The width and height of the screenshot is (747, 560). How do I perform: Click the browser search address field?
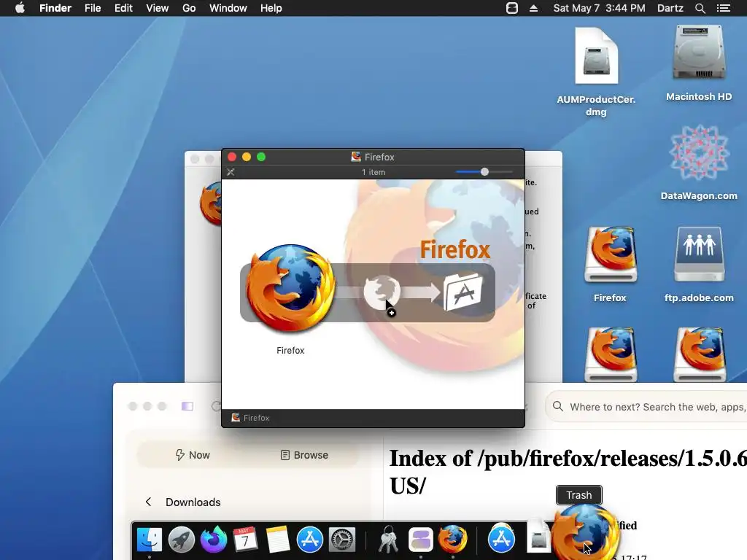[x=646, y=407]
